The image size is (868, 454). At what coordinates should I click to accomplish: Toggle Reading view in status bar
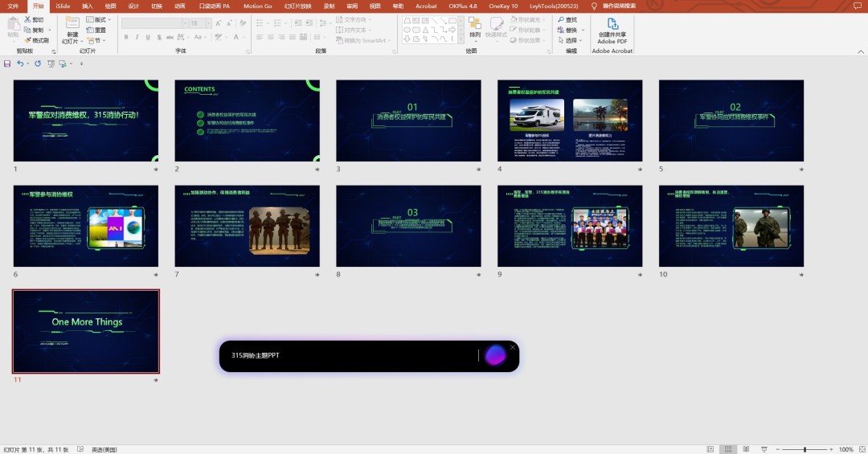[x=745, y=449]
